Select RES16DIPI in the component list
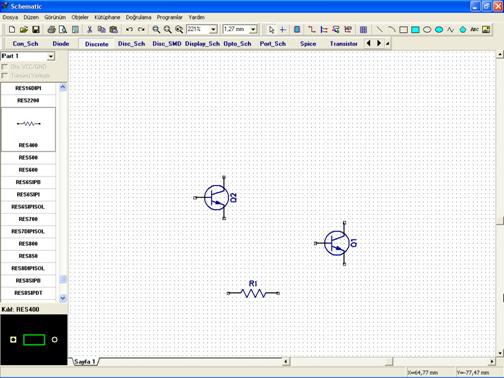This screenshot has height=378, width=504. 28,88
